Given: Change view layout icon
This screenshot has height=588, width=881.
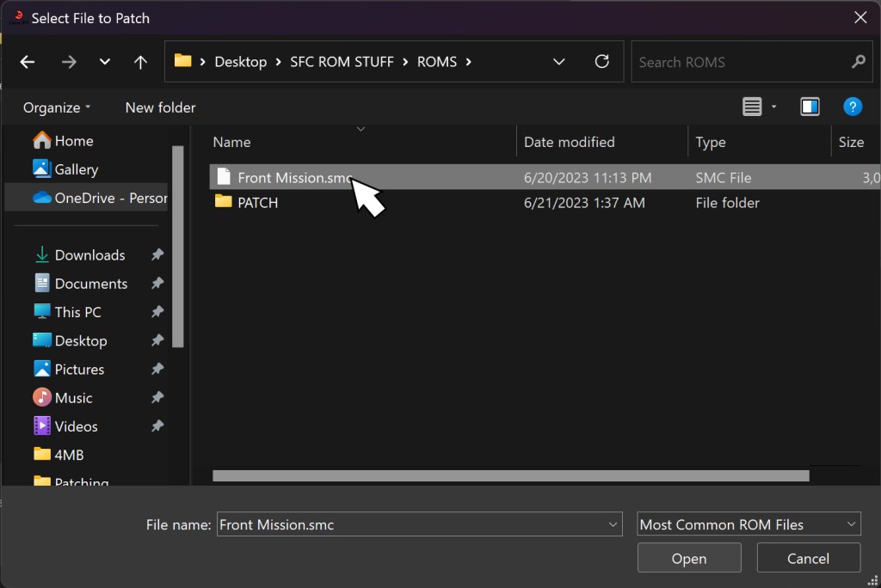Looking at the screenshot, I should 752,107.
